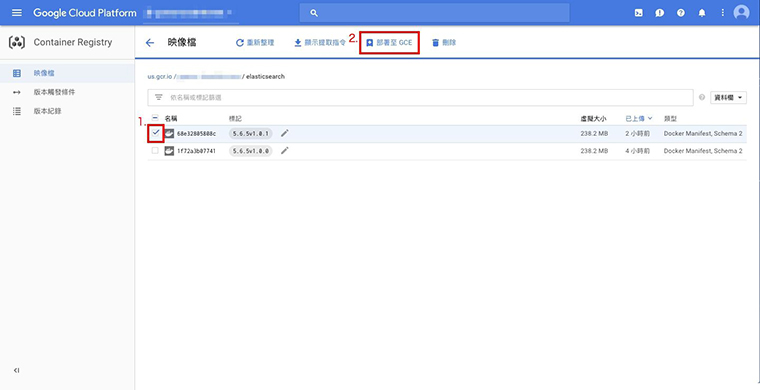Screen dimensions: 760x390
Task: Open image 68e32805808c
Action: coord(196,133)
